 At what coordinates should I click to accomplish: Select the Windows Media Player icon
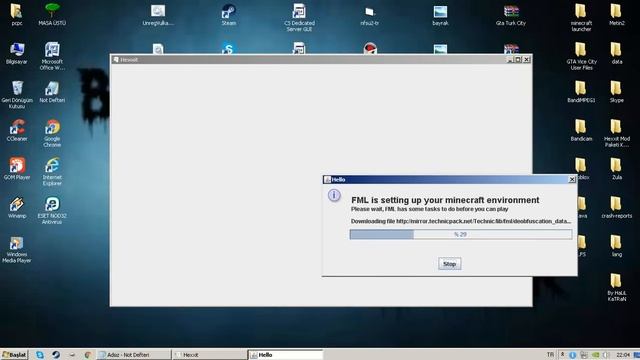coord(17,249)
